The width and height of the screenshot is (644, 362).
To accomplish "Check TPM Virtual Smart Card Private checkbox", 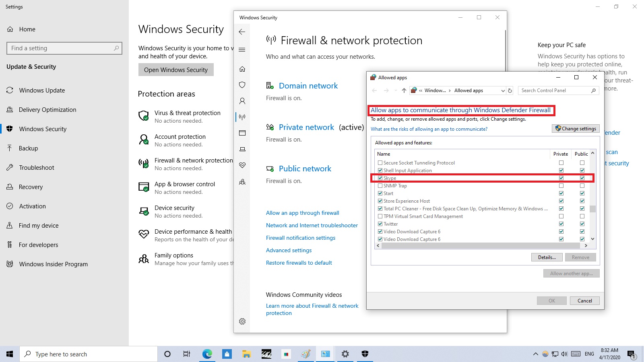I will [561, 216].
